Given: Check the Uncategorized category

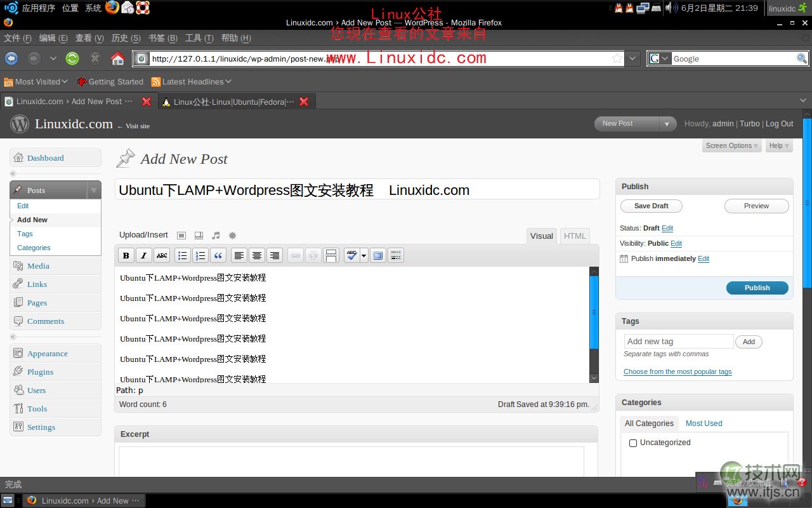Looking at the screenshot, I should (x=633, y=443).
